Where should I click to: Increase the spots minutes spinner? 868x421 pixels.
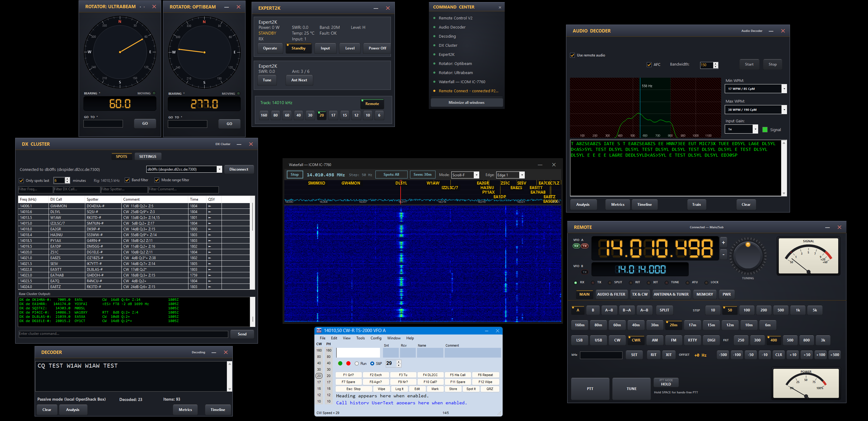(x=67, y=179)
